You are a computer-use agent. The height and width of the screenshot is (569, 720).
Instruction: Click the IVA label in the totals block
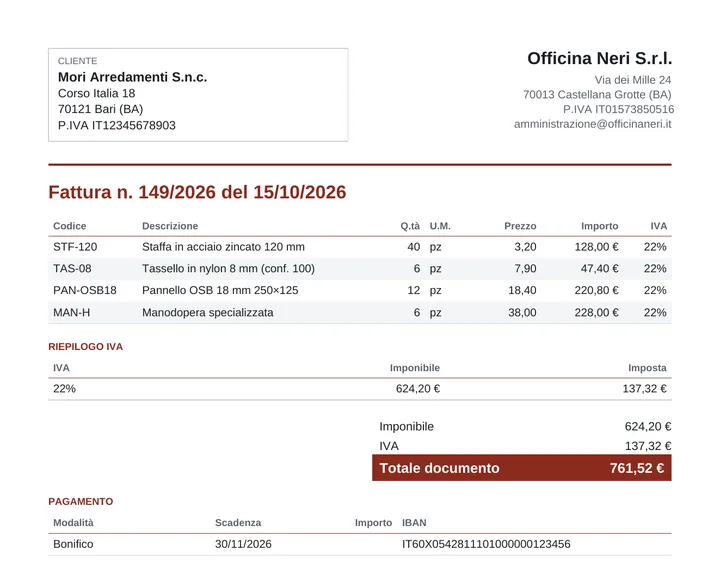(389, 446)
